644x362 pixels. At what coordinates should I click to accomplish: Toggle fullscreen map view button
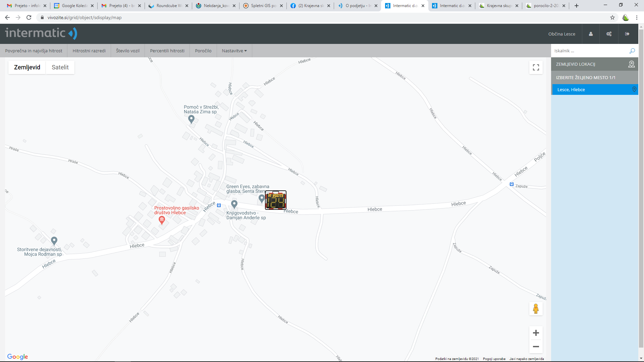click(536, 67)
